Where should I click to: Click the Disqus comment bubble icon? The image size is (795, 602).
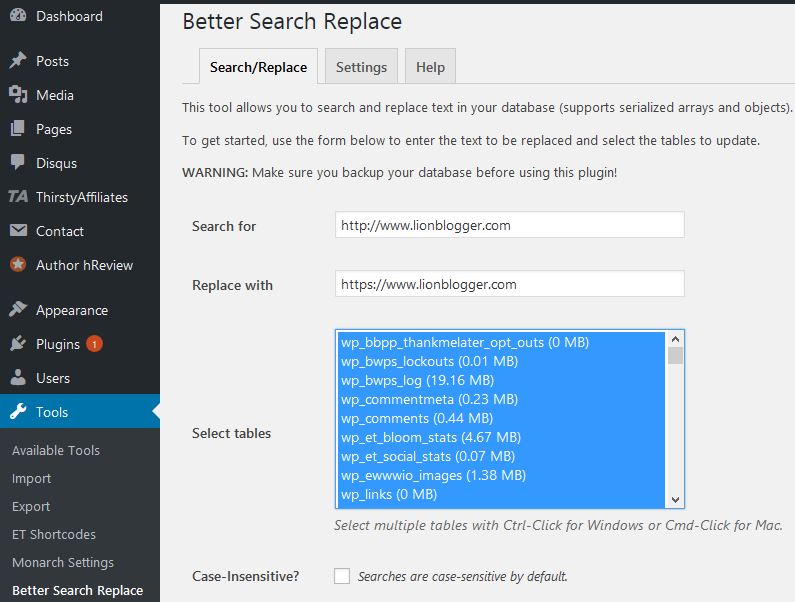pyautogui.click(x=18, y=163)
